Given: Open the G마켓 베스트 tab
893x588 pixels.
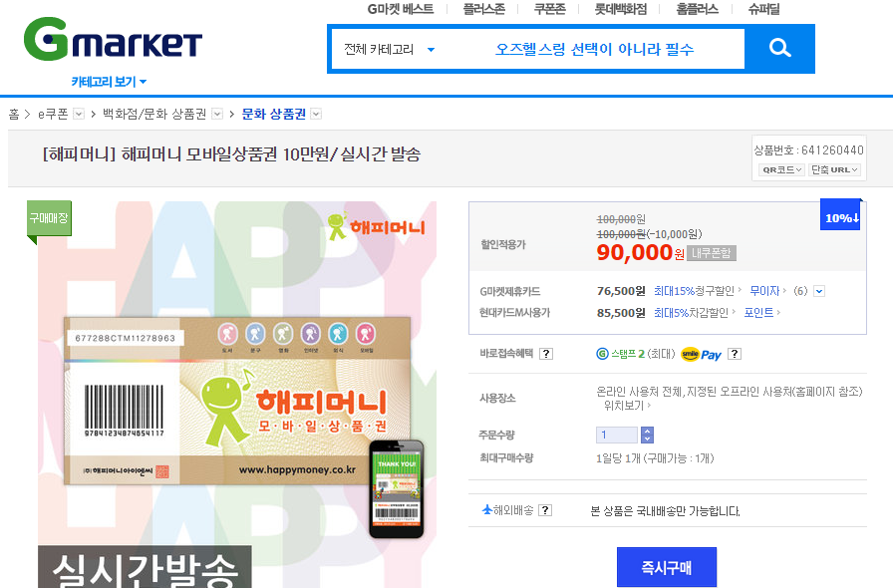Looking at the screenshot, I should 400,9.
